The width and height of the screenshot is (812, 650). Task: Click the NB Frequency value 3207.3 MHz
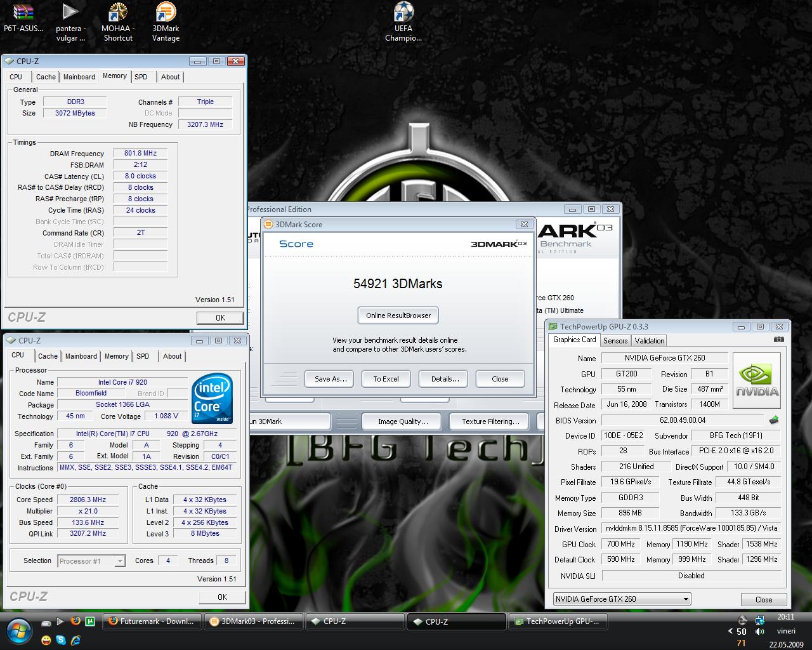(205, 124)
